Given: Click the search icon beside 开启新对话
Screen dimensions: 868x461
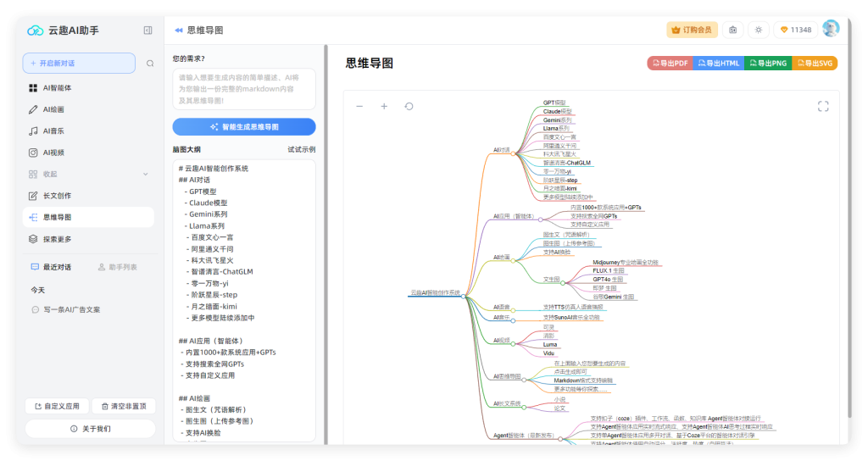Looking at the screenshot, I should coord(150,64).
